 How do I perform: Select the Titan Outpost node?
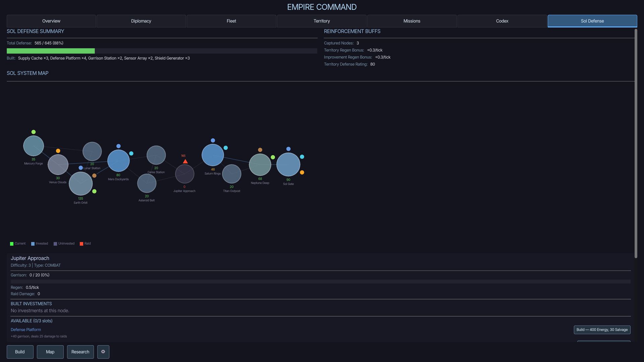click(x=231, y=174)
